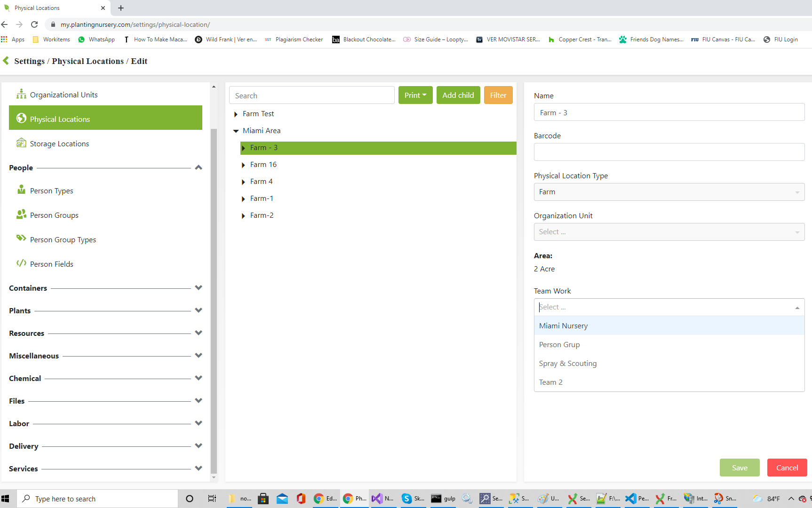This screenshot has width=812, height=508.
Task: Reload the page with the browser refresh icon
Action: coord(34,24)
